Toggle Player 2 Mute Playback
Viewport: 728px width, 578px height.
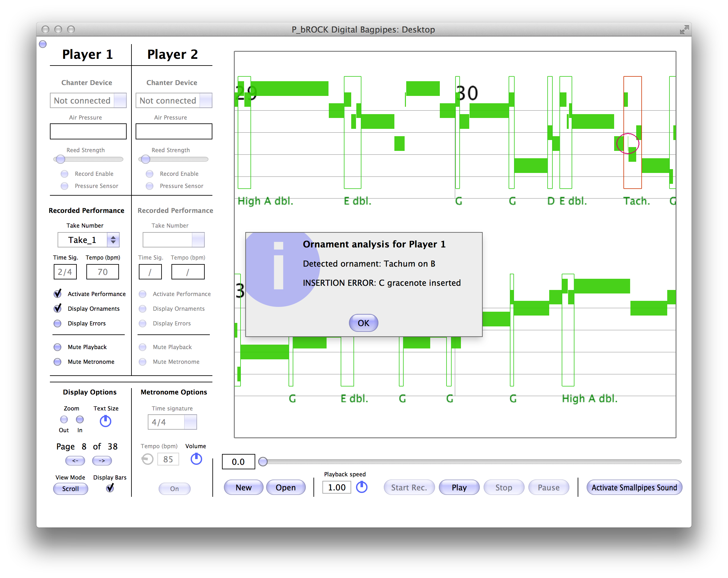point(143,347)
